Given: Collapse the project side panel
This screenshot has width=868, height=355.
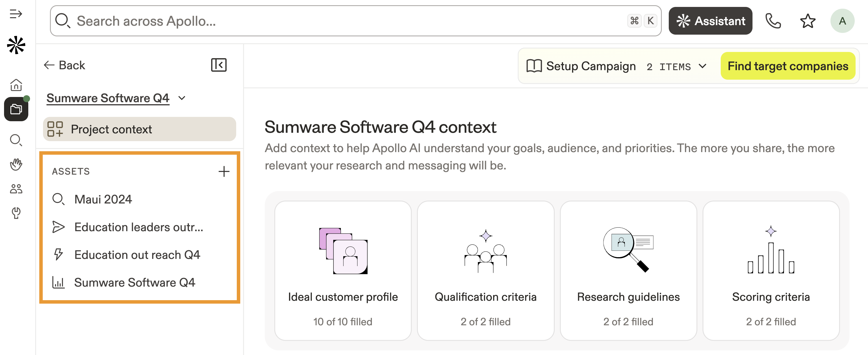Looking at the screenshot, I should [x=219, y=65].
